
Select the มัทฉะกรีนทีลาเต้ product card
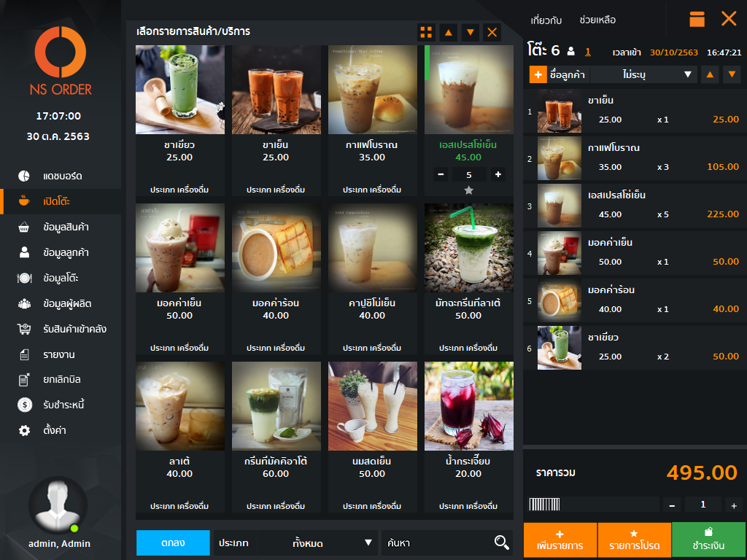(469, 279)
